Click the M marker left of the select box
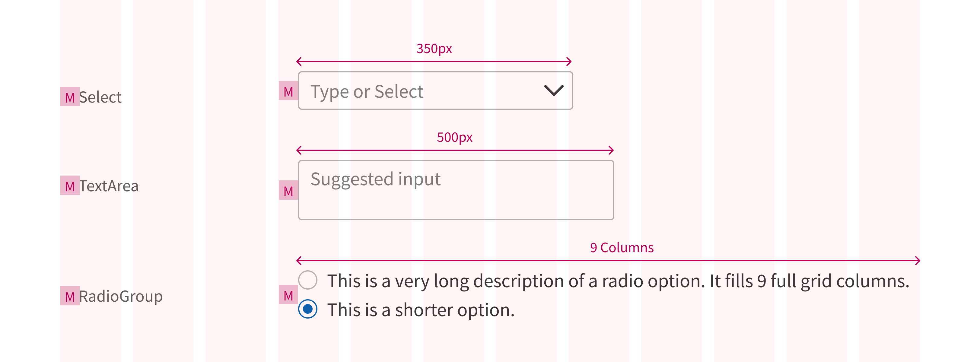The image size is (980, 362). (288, 91)
